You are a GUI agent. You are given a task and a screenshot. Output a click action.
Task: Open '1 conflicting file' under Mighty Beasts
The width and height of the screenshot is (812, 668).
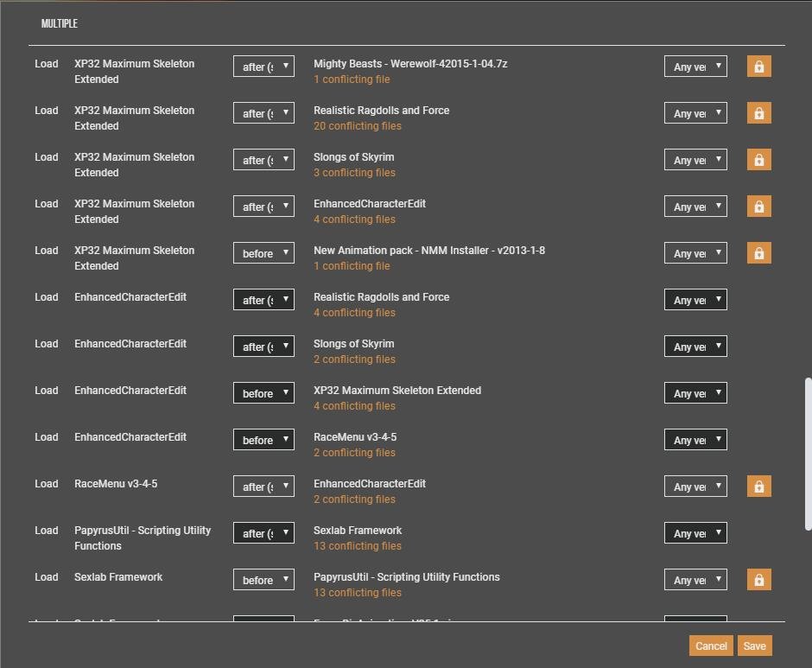tap(352, 80)
